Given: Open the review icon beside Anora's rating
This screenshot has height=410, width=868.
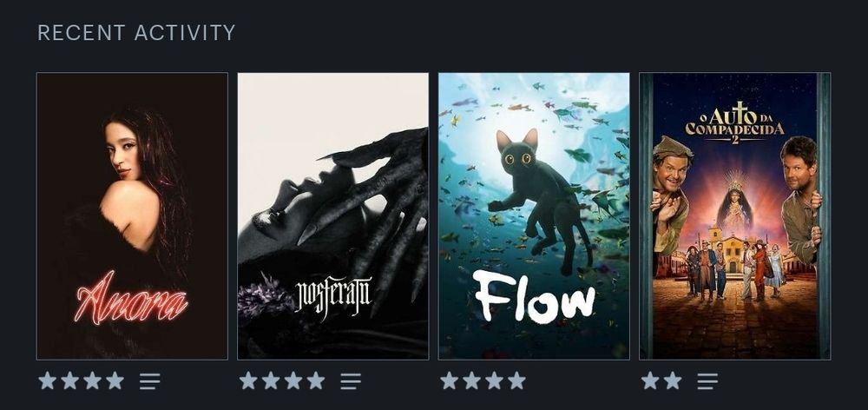Looking at the screenshot, I should pyautogui.click(x=149, y=381).
